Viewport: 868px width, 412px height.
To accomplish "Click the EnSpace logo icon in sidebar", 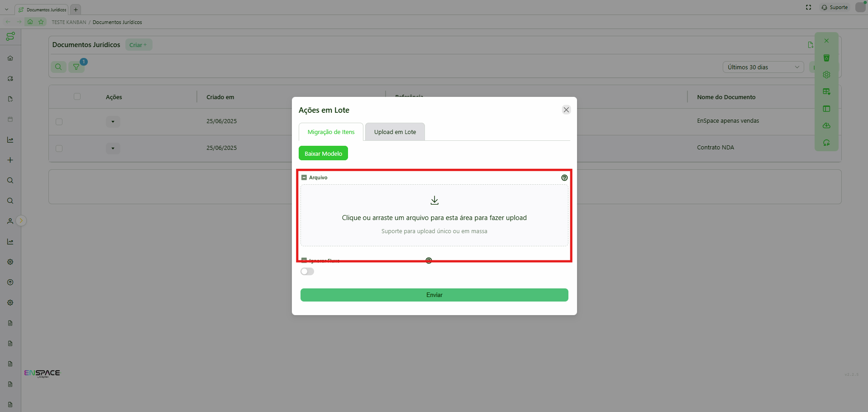I will (x=10, y=37).
